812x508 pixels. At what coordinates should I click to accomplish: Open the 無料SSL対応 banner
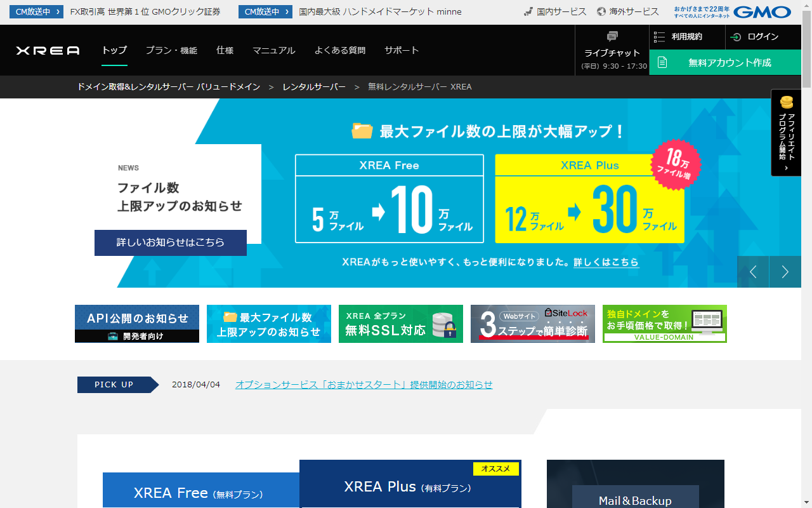pyautogui.click(x=401, y=324)
